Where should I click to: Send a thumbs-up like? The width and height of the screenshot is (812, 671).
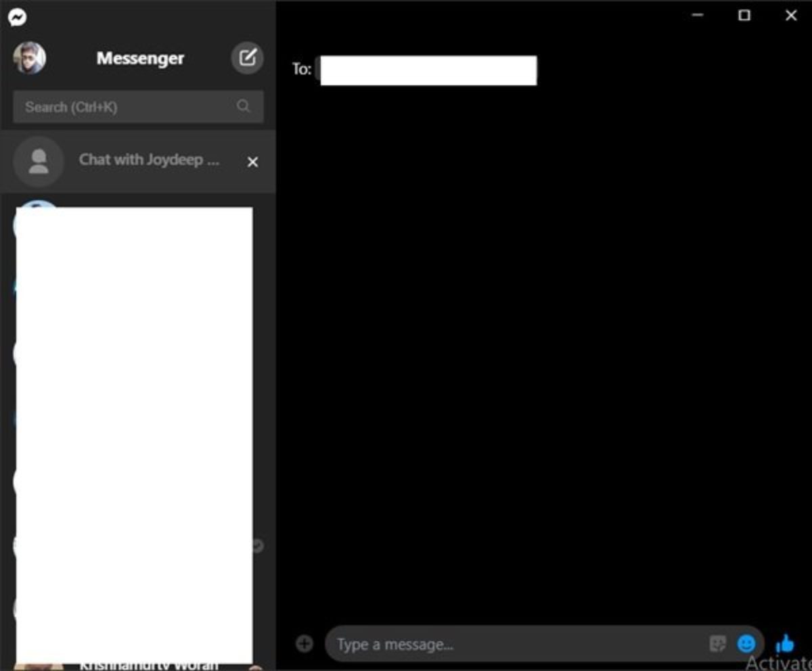click(x=784, y=643)
